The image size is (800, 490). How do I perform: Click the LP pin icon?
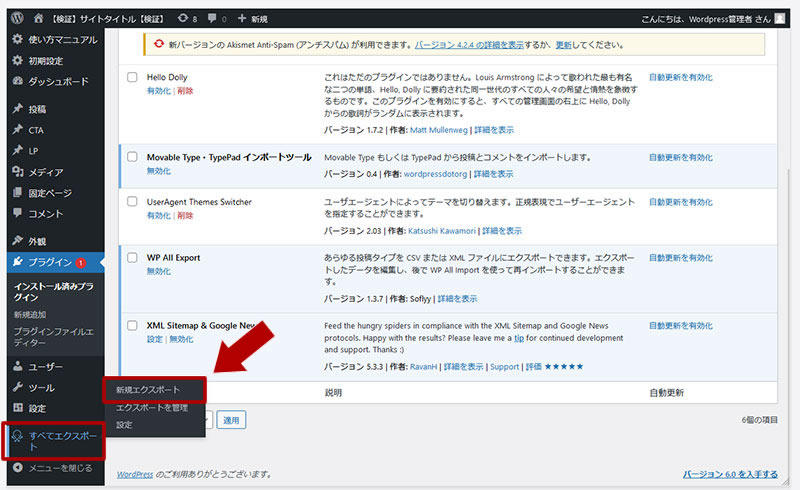click(18, 150)
